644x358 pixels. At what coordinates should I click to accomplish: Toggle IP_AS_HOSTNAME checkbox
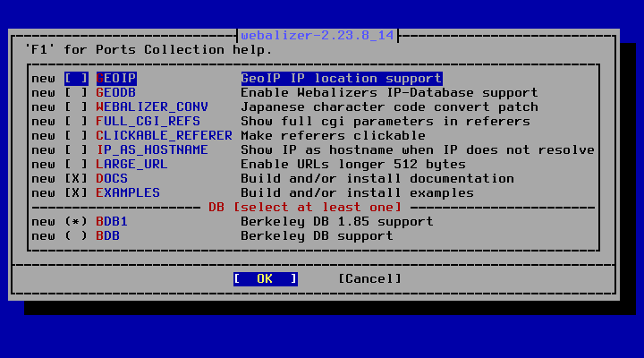(x=76, y=150)
